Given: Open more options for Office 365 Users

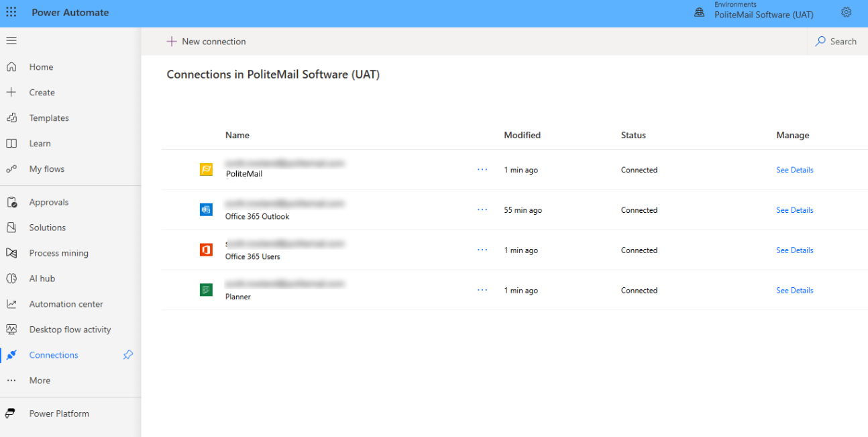Looking at the screenshot, I should tap(482, 250).
